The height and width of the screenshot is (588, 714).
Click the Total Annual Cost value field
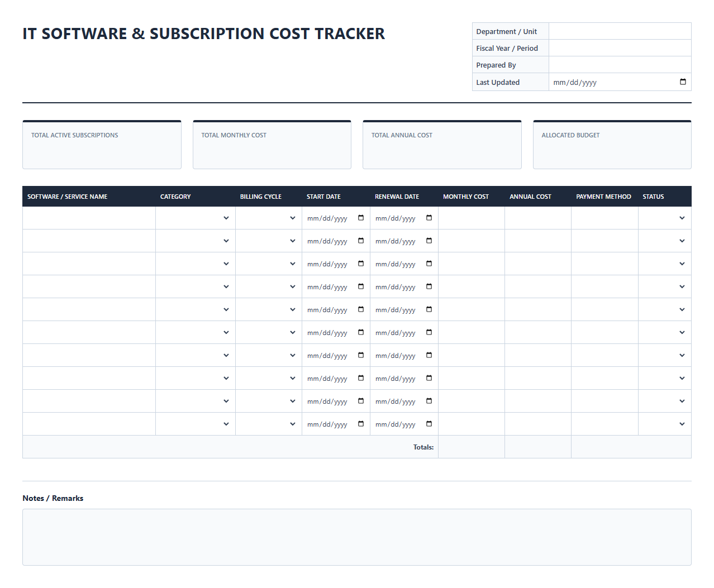tap(442, 153)
